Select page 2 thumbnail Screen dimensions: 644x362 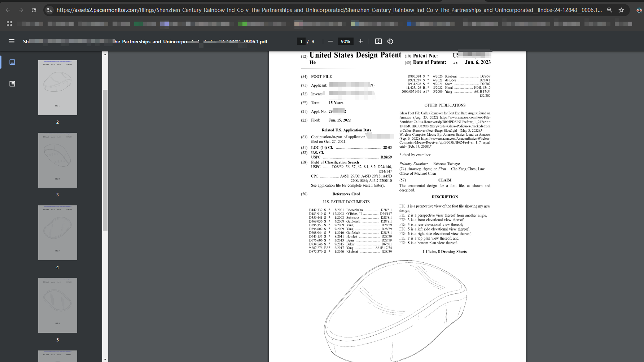58,88
